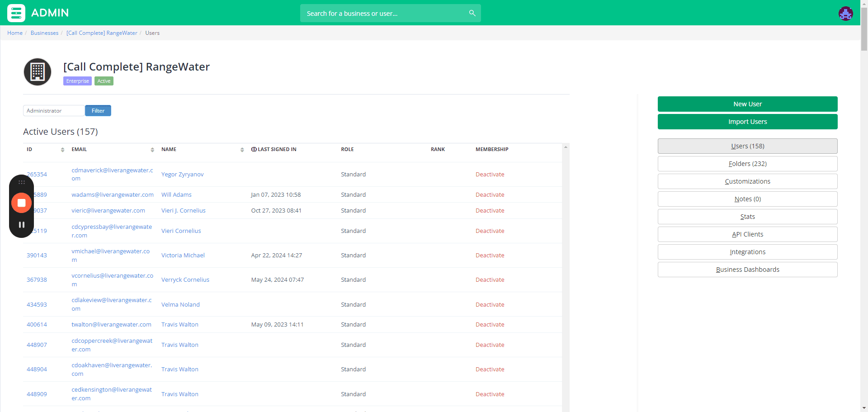Sort table by EMAIL column arrows
Screen dimensions: 868x412
click(x=152, y=150)
